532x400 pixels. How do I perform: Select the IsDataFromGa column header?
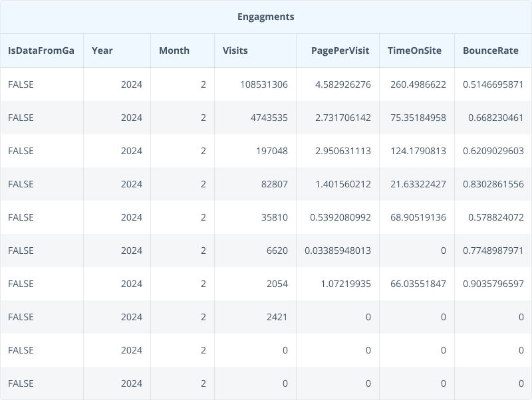click(41, 50)
